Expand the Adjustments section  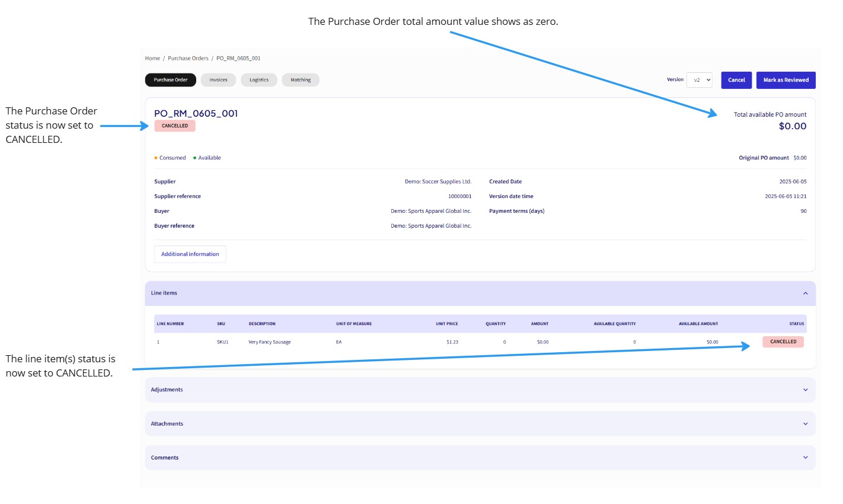tap(804, 390)
